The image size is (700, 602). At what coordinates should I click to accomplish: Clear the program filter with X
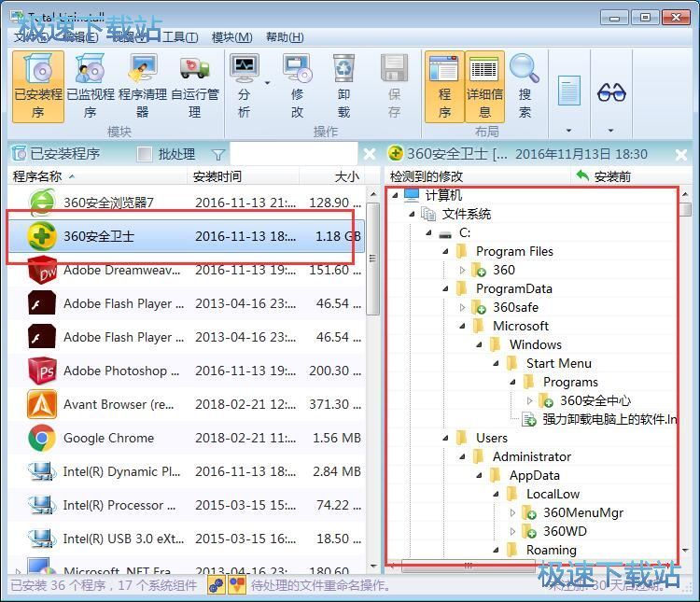(370, 154)
